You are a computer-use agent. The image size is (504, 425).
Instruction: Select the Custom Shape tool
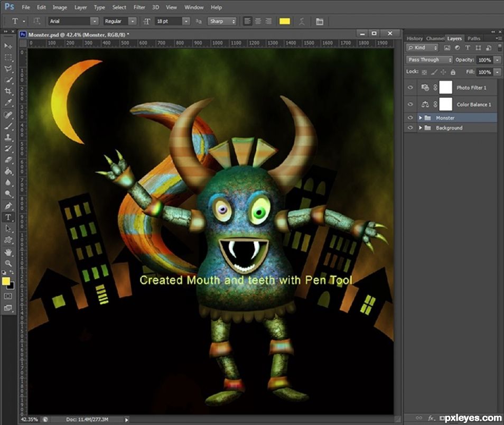(8, 240)
